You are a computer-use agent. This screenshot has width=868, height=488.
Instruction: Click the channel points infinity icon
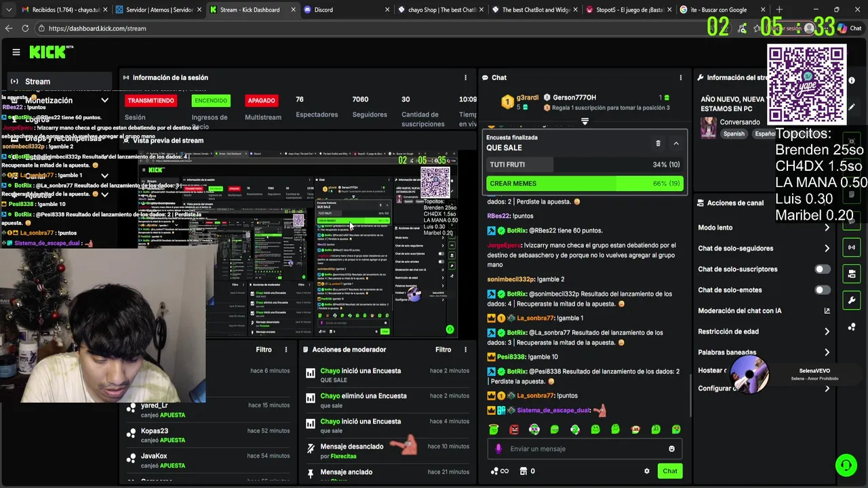coord(499,471)
